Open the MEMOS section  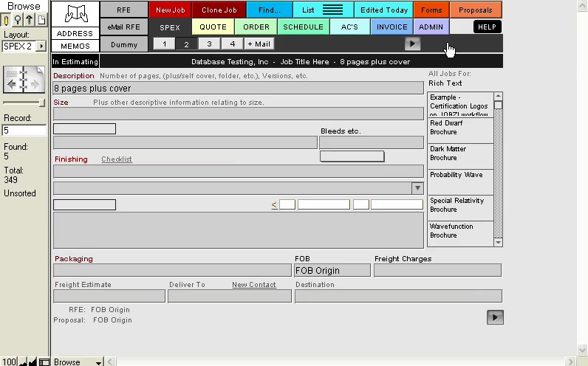pos(75,46)
